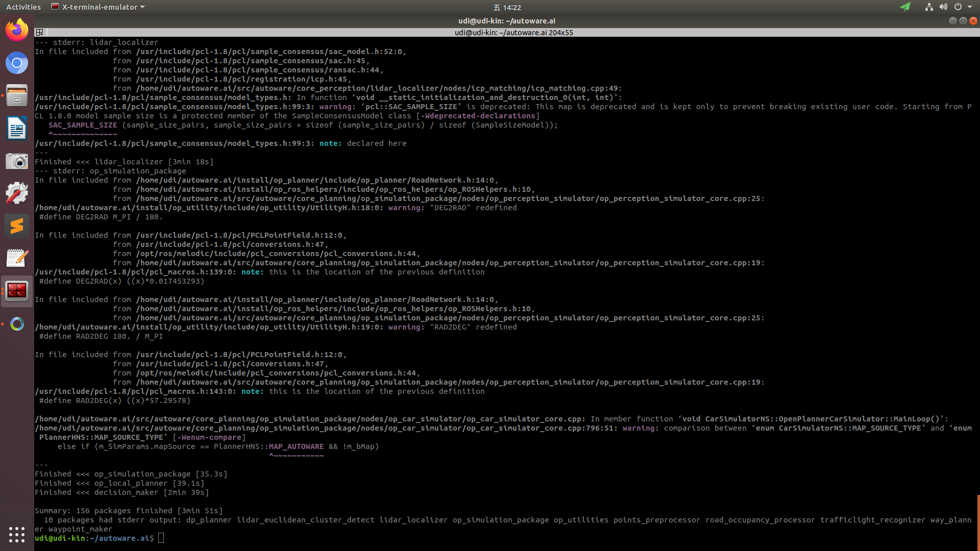Open the volume indicator in top bar
Viewport: 980px width, 551px height.
pyautogui.click(x=943, y=7)
